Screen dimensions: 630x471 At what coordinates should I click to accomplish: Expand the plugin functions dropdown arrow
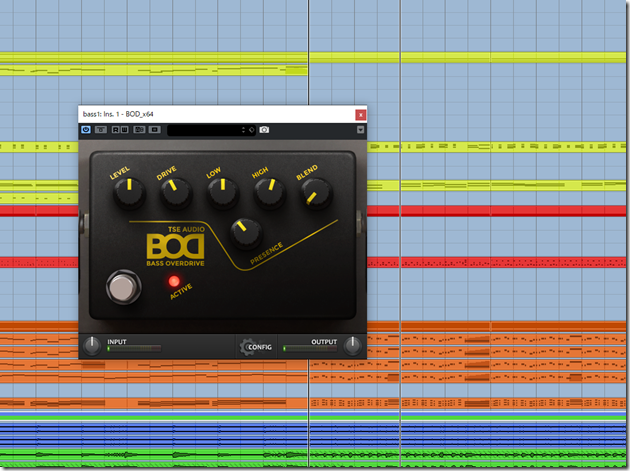pyautogui.click(x=360, y=130)
